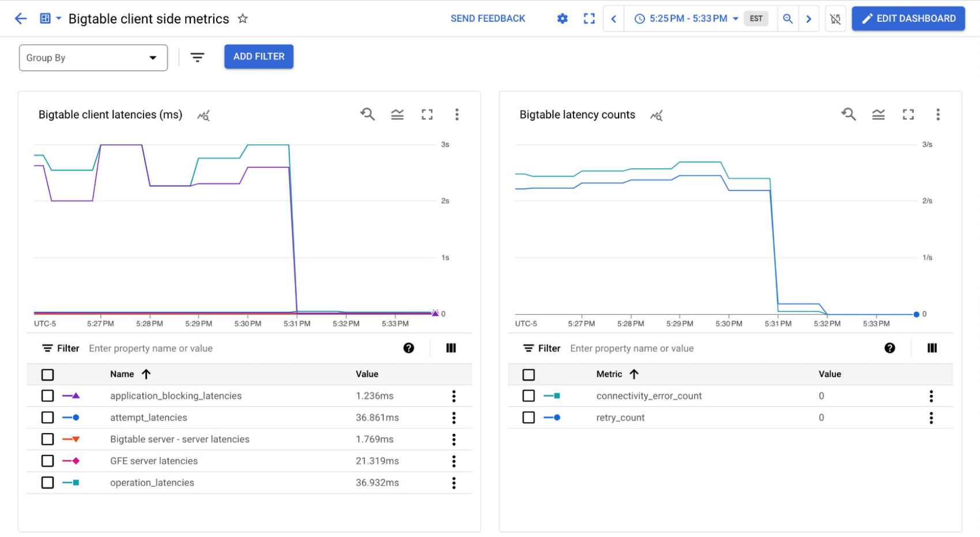This screenshot has height=537, width=980.
Task: Expand Bigtable latency counts chart to full screen
Action: click(x=909, y=114)
